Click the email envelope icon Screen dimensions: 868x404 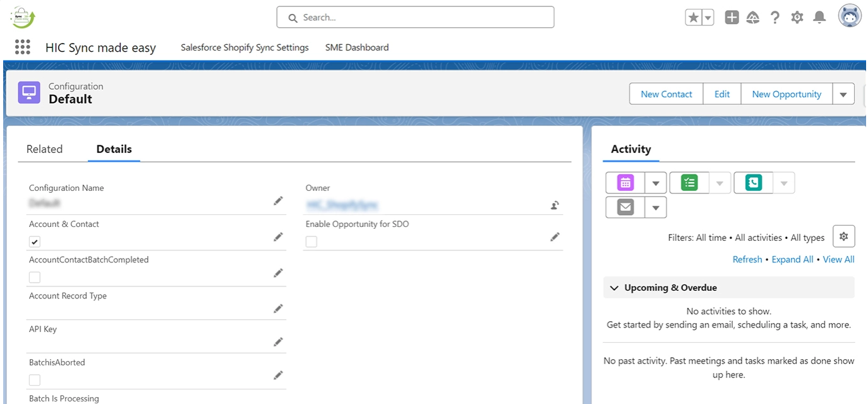625,207
